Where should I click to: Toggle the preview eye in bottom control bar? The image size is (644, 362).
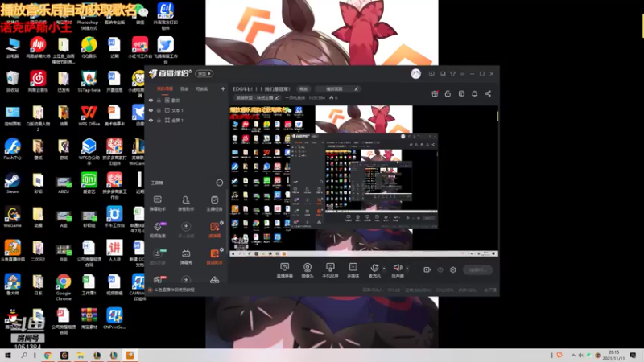(x=440, y=269)
